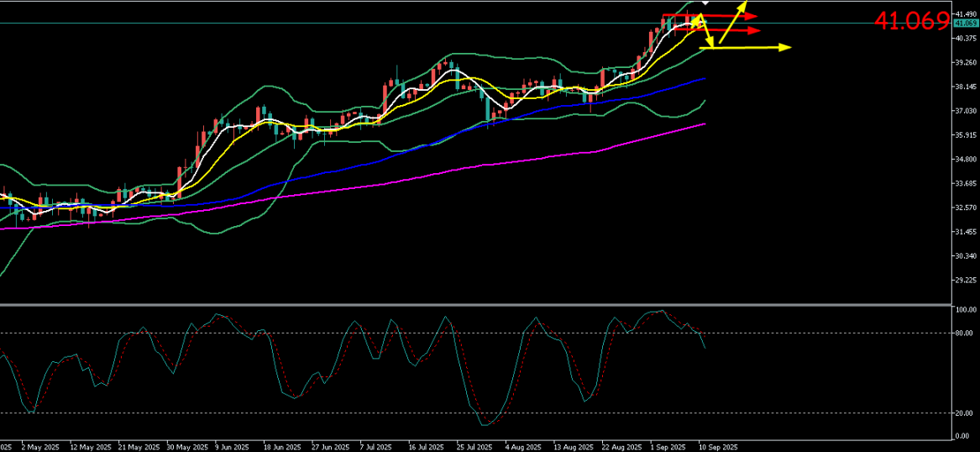
Task: Click the highlighted current price tag 41.069 on the axis
Action: pos(965,24)
